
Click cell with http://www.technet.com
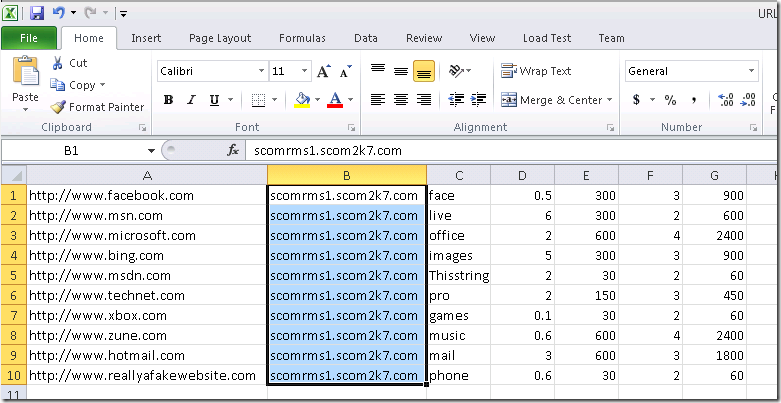point(147,295)
